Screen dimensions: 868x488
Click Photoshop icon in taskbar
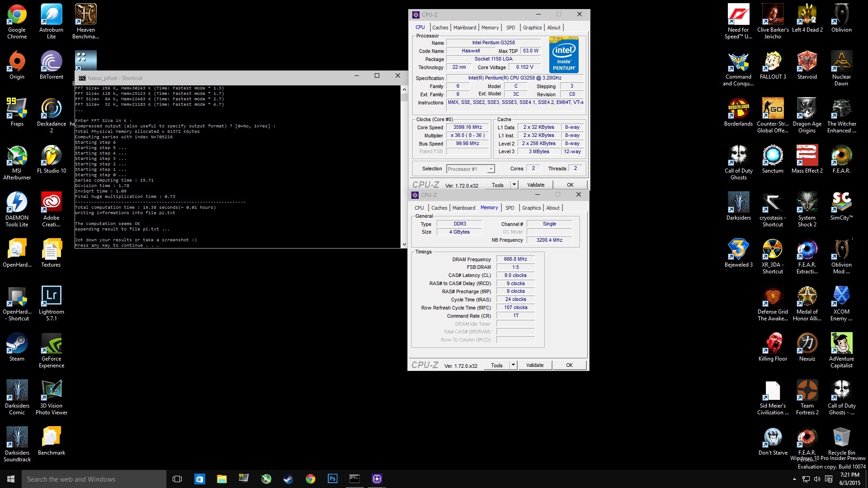(x=333, y=479)
